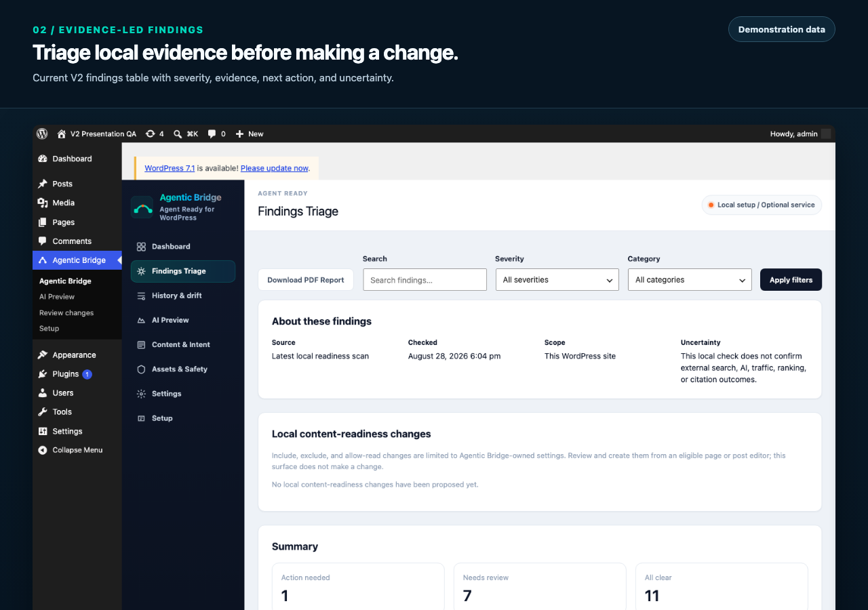Click the Users icon in WP sidebar
This screenshot has height=610, width=868.
pyautogui.click(x=43, y=393)
